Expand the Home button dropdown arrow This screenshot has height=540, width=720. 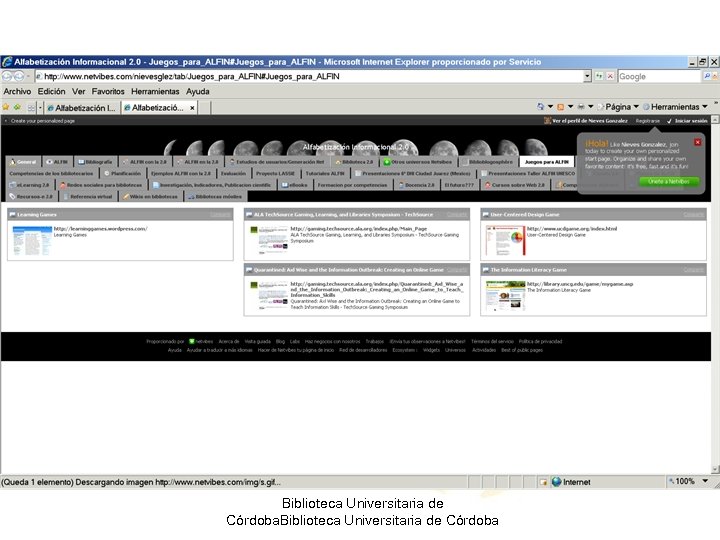coord(550,107)
